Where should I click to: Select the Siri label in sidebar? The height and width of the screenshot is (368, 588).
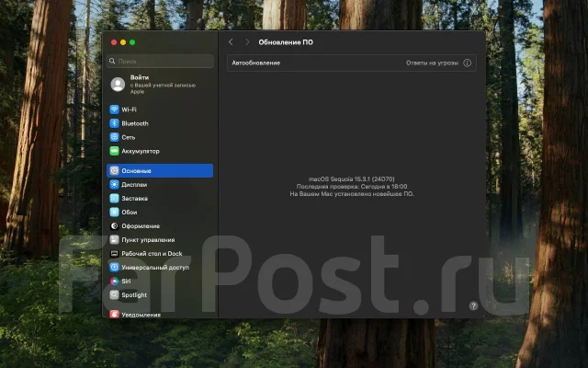tap(126, 282)
